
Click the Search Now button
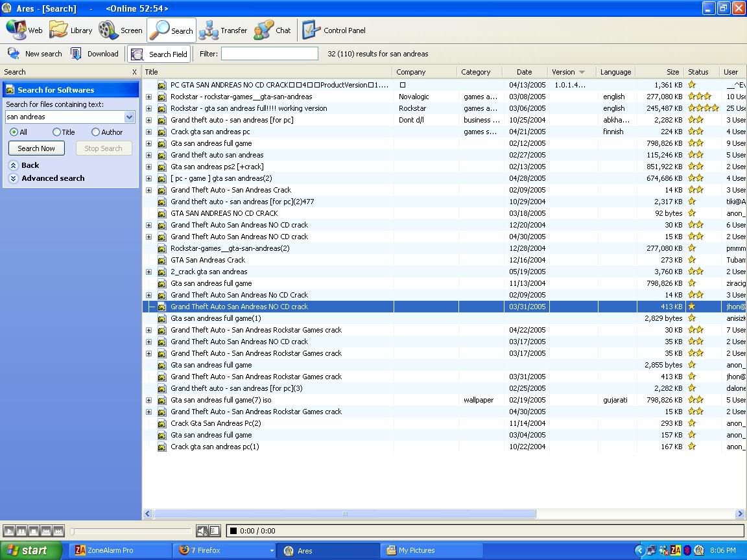[x=36, y=148]
